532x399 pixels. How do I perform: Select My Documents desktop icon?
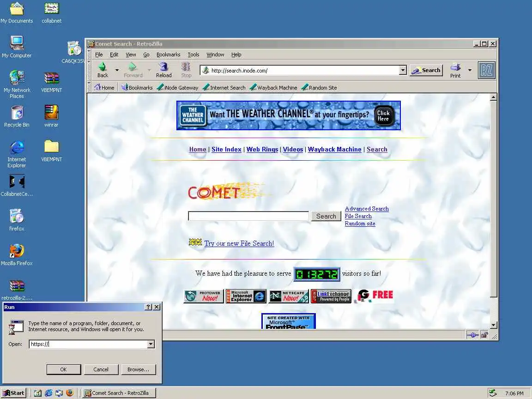tap(17, 13)
